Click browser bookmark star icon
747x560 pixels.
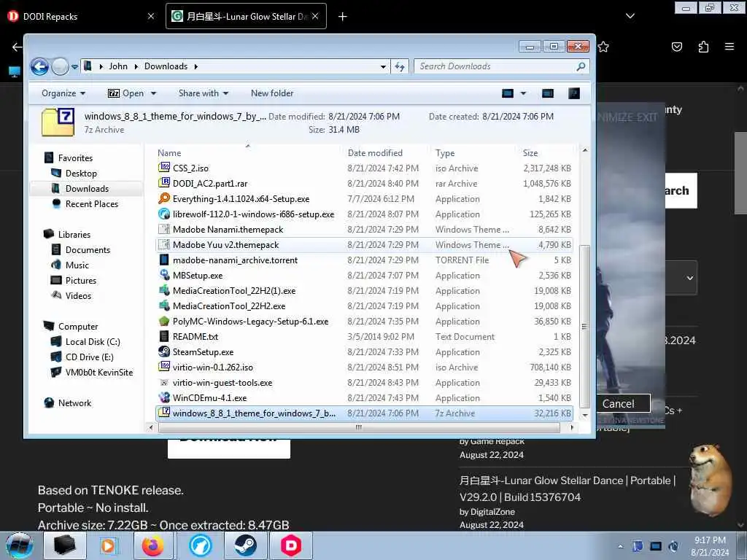point(603,47)
